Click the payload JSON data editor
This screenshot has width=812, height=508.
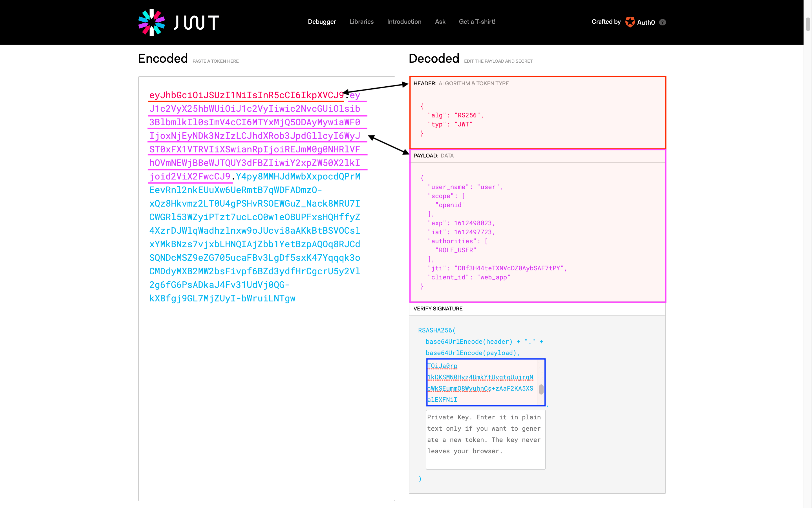click(x=538, y=232)
